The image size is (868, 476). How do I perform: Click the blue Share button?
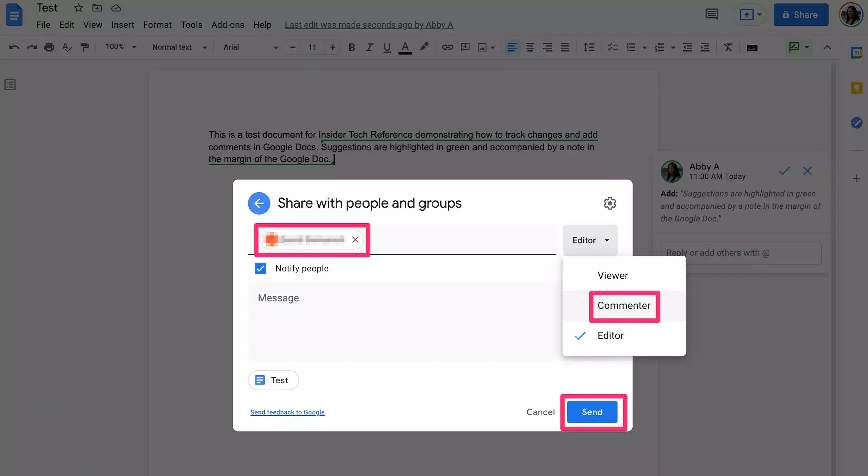pos(801,15)
